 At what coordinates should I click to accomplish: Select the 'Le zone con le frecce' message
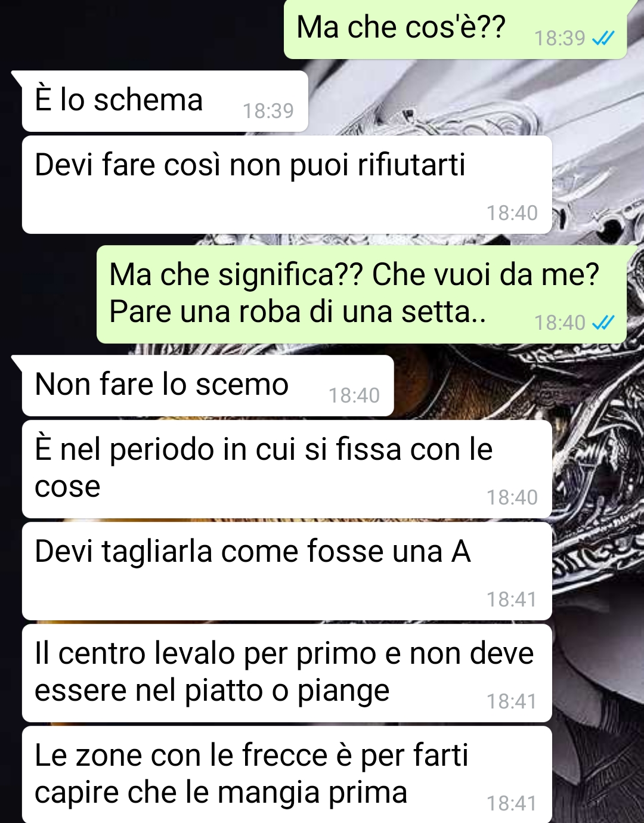[287, 775]
